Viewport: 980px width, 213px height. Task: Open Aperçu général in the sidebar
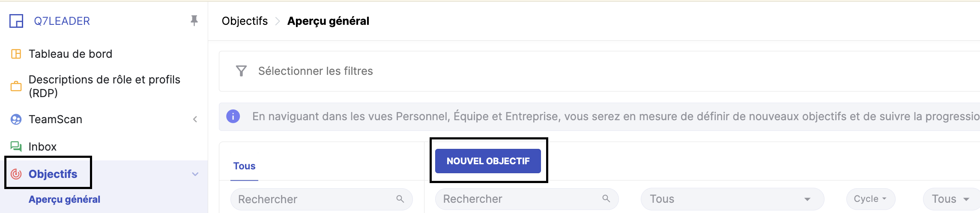pos(64,199)
